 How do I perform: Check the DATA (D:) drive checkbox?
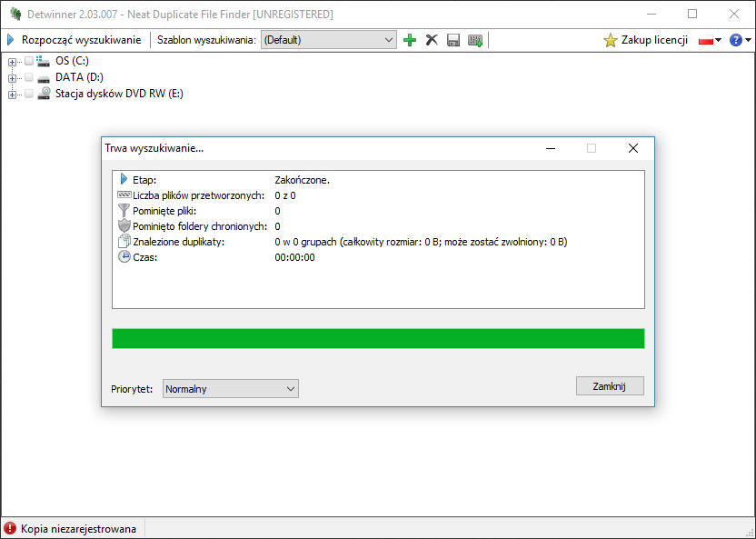click(x=29, y=77)
